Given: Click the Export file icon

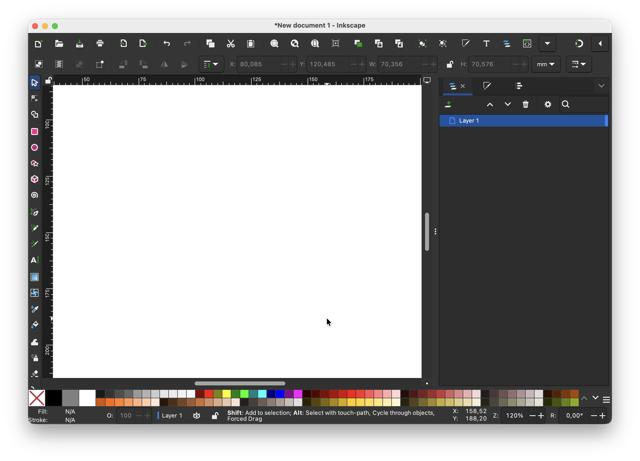Looking at the screenshot, I should click(143, 44).
